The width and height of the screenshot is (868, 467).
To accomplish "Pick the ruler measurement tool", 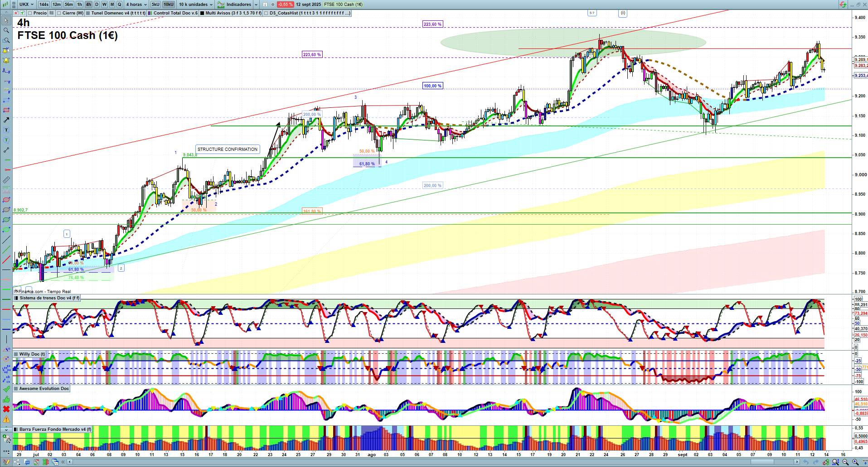I will [6, 180].
